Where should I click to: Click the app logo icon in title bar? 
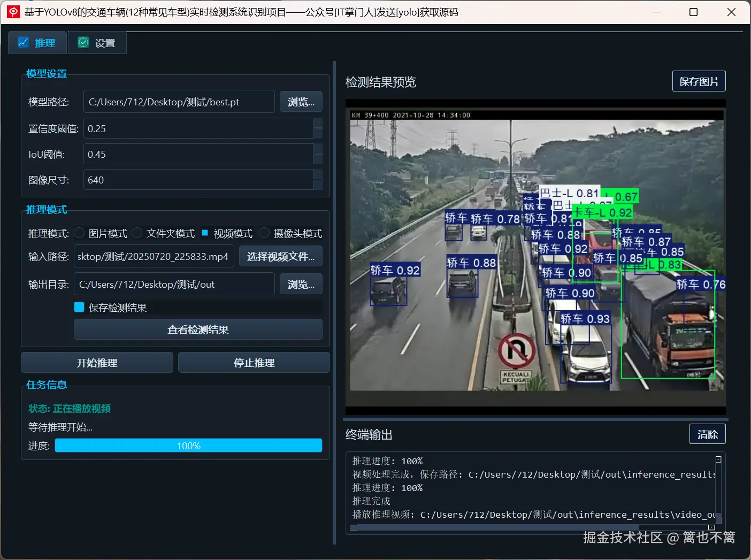tap(13, 12)
